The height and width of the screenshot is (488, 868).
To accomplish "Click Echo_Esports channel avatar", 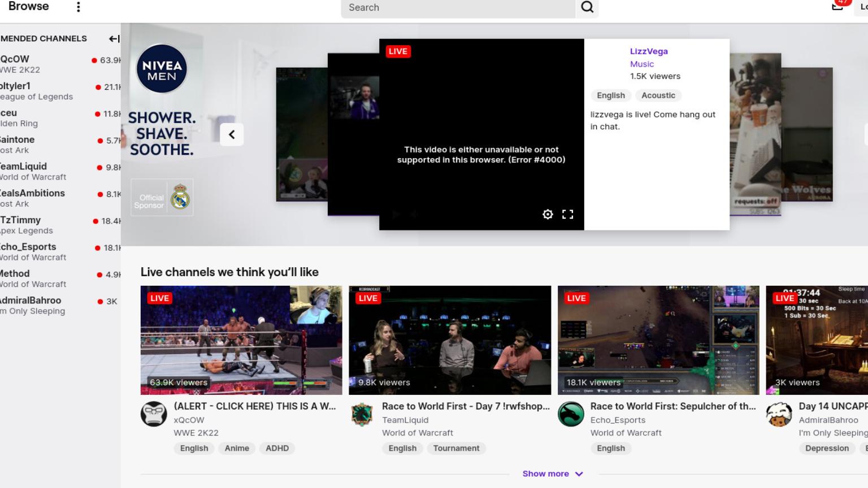I will pyautogui.click(x=571, y=414).
